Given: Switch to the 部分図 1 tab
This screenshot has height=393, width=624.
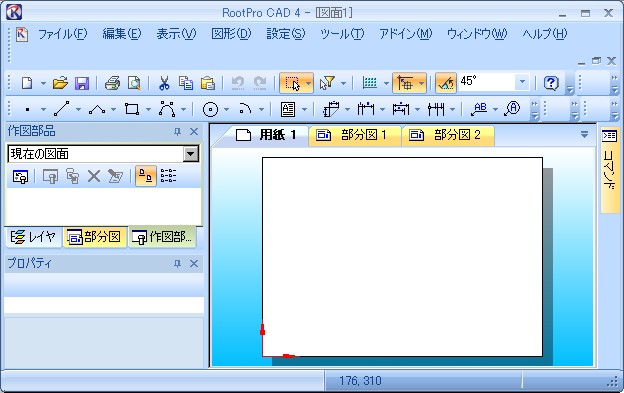Looking at the screenshot, I should coord(354,135).
